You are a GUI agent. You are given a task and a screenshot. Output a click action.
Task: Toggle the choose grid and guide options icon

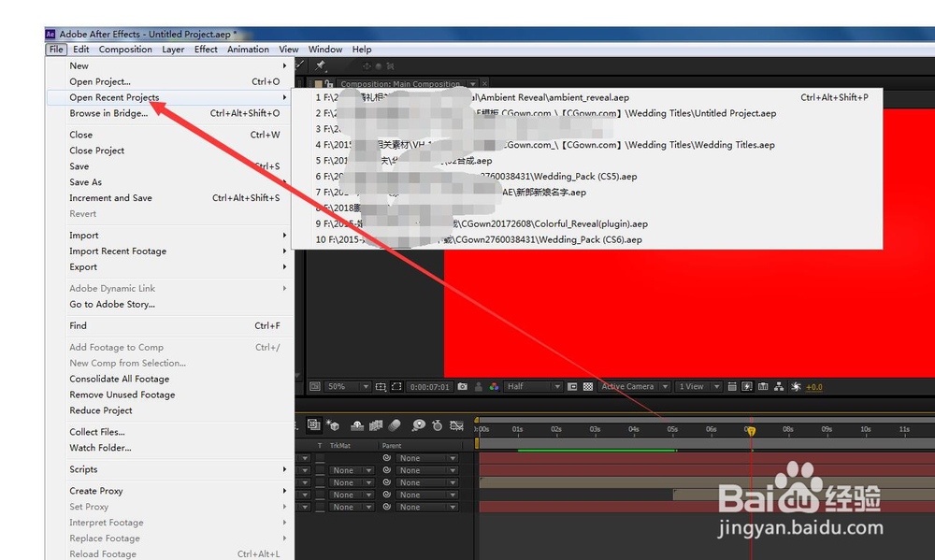point(381,386)
